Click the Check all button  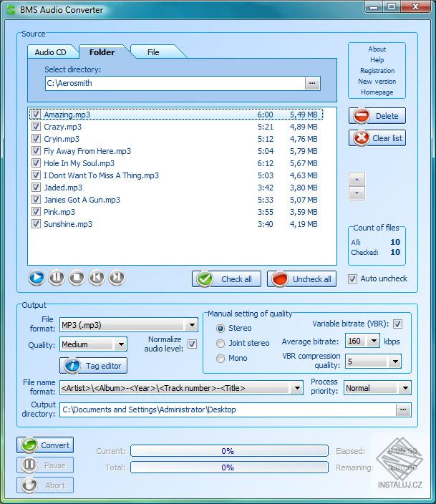226,279
